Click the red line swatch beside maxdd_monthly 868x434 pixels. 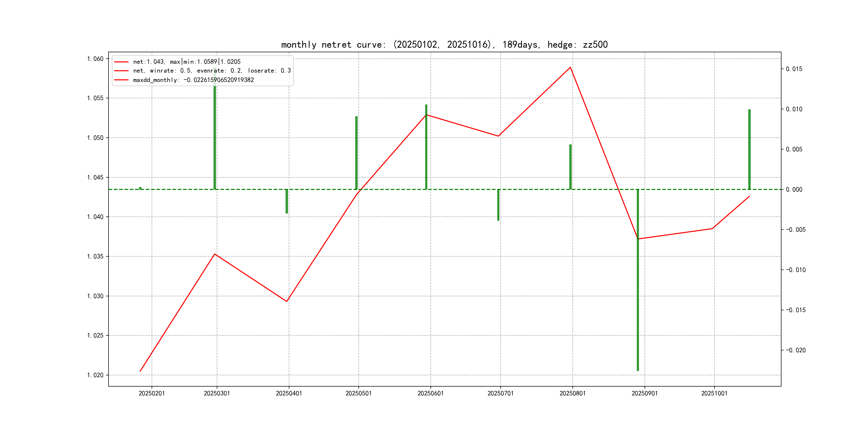[121, 80]
